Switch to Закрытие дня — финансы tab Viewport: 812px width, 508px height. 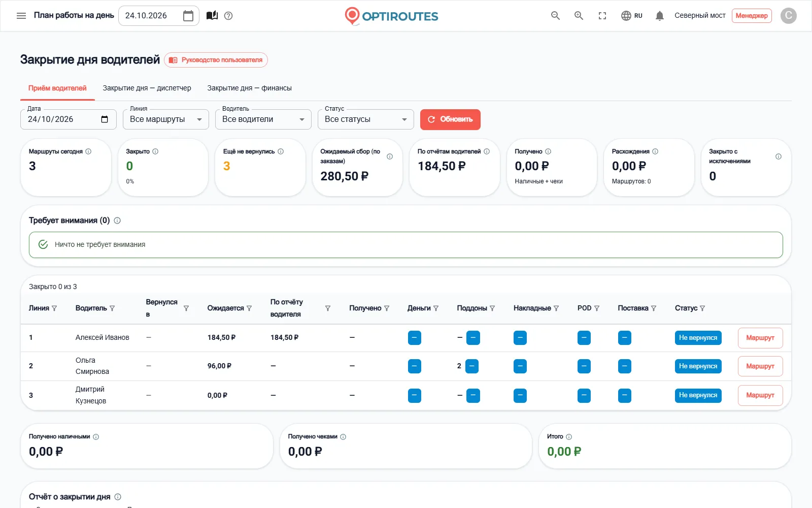pyautogui.click(x=249, y=88)
